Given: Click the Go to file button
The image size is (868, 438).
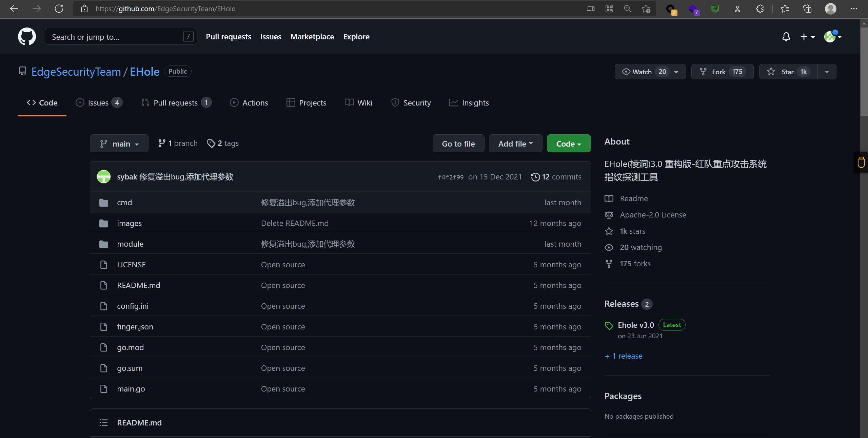Looking at the screenshot, I should click(x=458, y=144).
